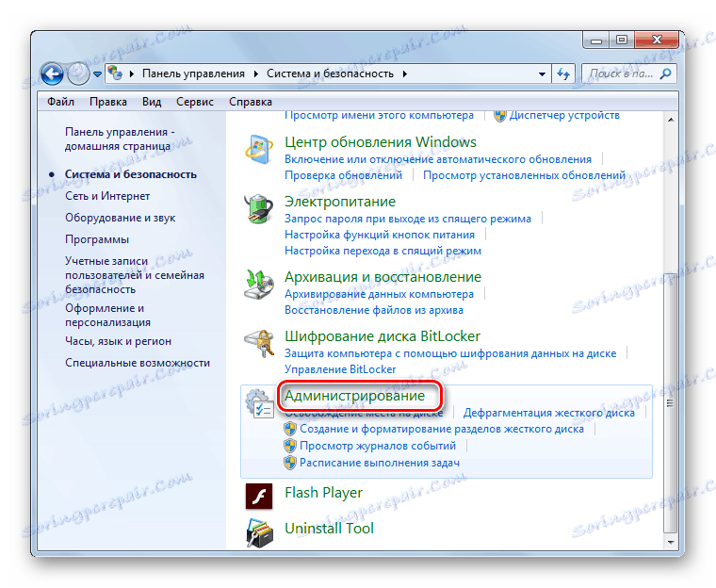Click Настройка перехода в спящий режим
The width and height of the screenshot is (716, 588).
tap(382, 251)
